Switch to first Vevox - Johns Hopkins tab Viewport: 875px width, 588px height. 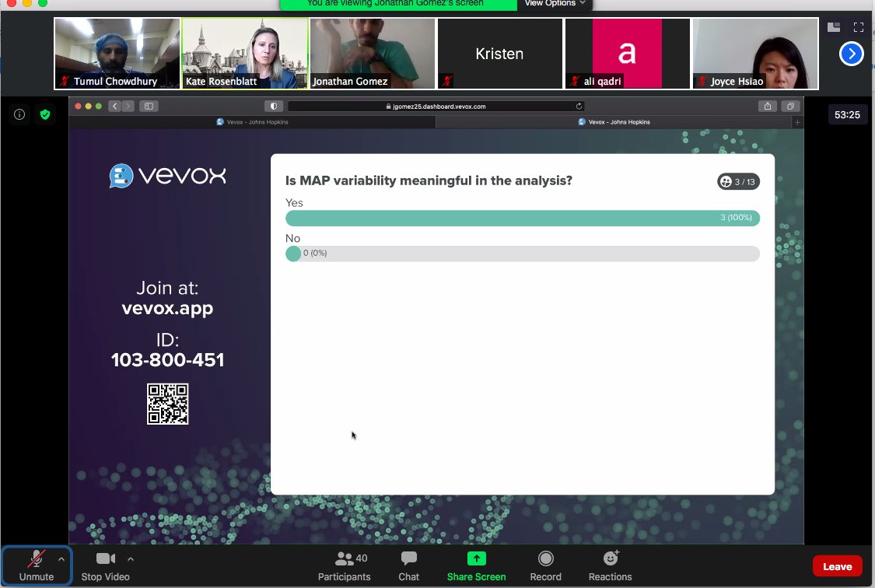click(x=252, y=121)
